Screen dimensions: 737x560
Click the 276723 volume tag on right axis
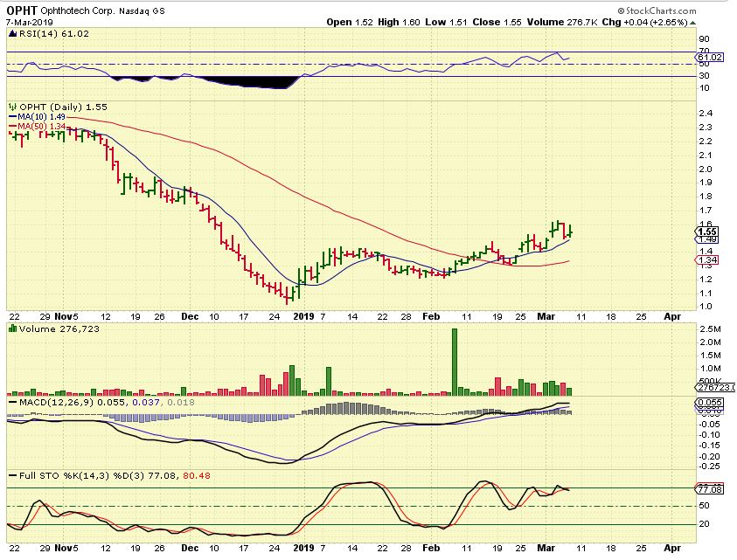coord(715,387)
